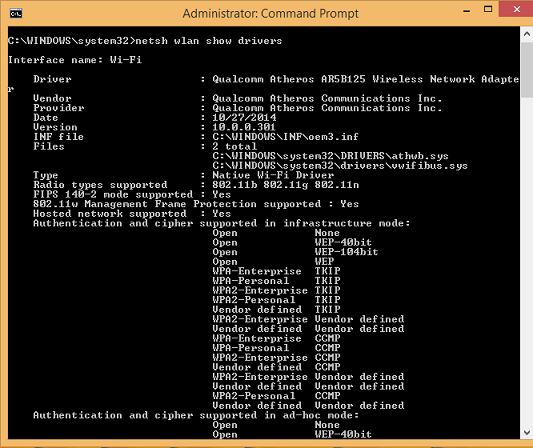This screenshot has width=533, height=448.
Task: Click the Hosted network supported line
Action: pyautogui.click(x=132, y=213)
